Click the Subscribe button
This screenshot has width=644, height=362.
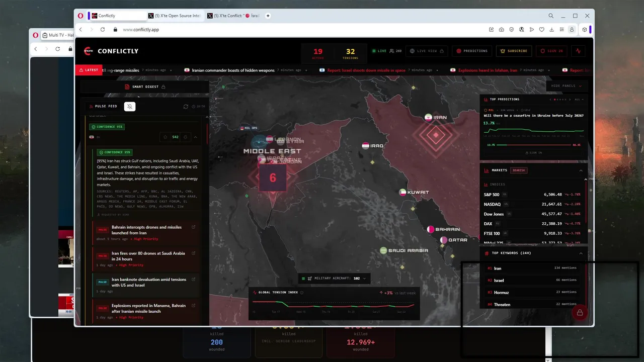tap(514, 51)
